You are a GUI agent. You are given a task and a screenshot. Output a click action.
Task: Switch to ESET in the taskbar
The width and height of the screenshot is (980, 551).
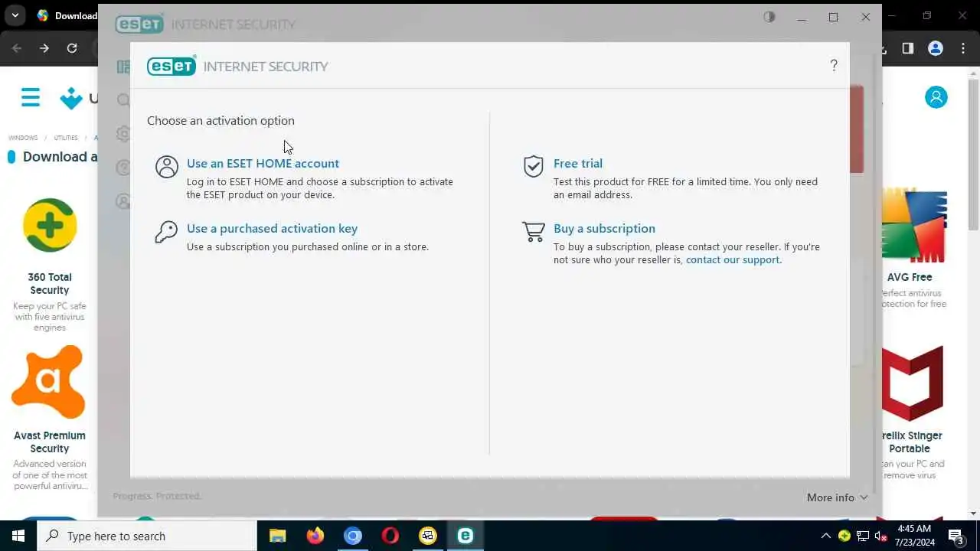(465, 536)
